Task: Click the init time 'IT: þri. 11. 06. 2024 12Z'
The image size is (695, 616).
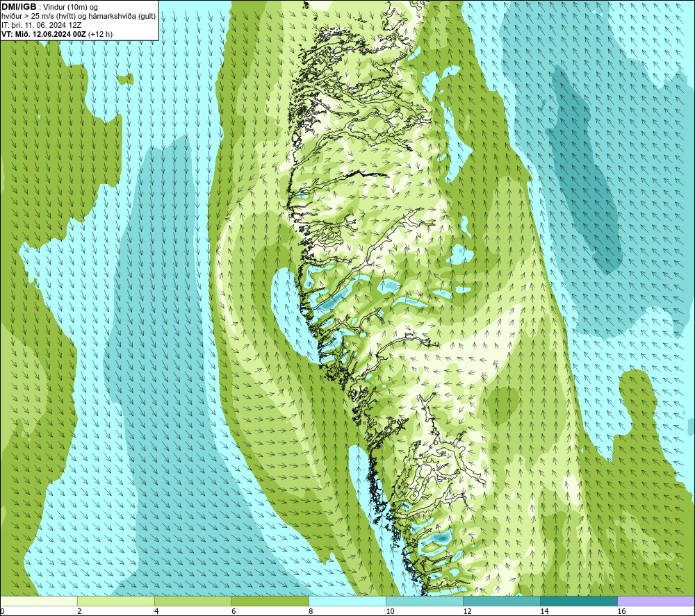Action: [x=41, y=25]
